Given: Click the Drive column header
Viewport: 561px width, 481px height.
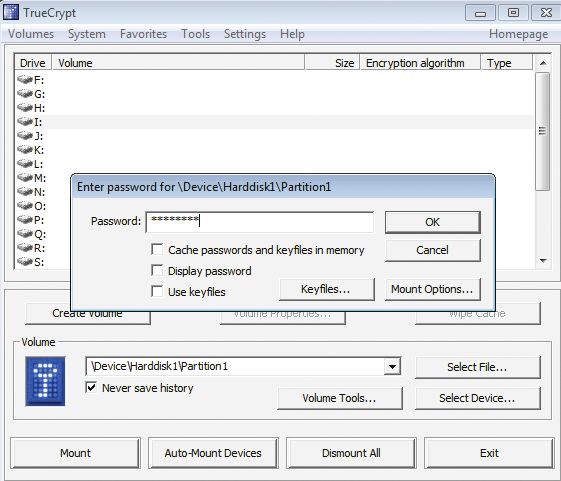Looking at the screenshot, I should (33, 63).
